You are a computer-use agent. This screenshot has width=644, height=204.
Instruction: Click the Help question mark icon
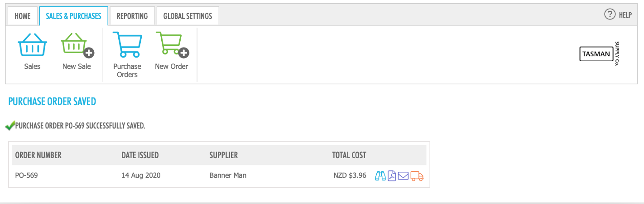pyautogui.click(x=610, y=15)
